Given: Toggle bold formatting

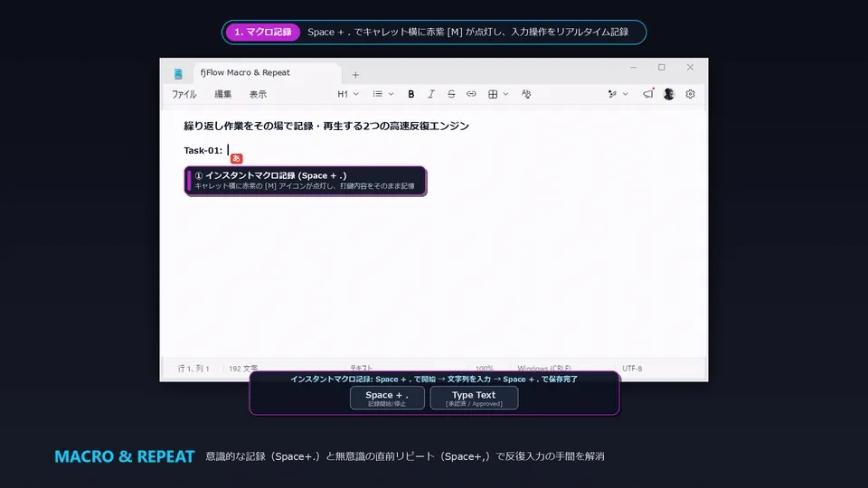Looking at the screenshot, I should click(410, 94).
